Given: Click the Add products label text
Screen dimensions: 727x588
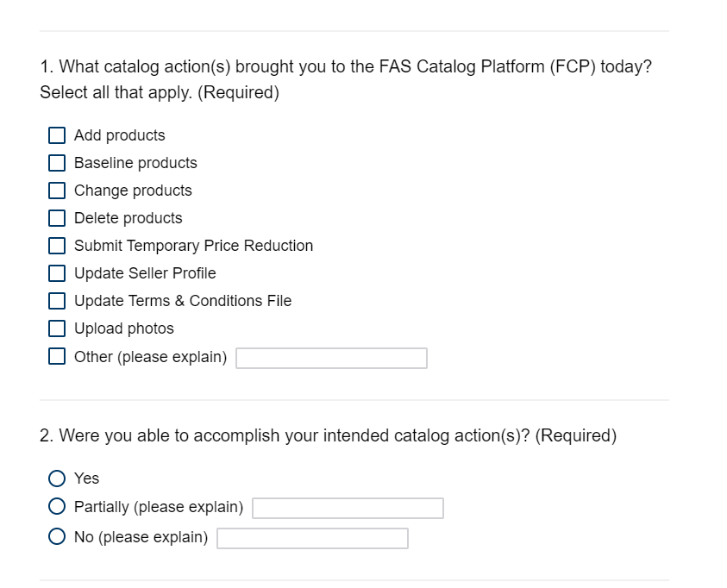Looking at the screenshot, I should tap(119, 135).
